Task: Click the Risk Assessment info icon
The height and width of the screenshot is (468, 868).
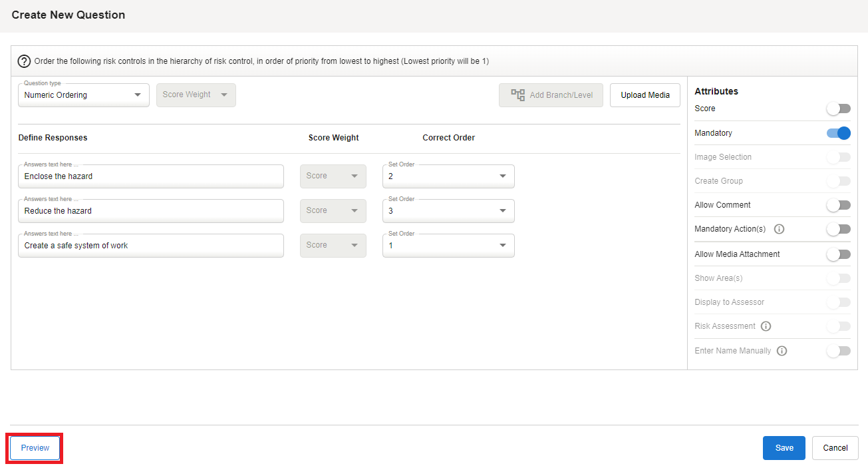Action: tap(766, 326)
